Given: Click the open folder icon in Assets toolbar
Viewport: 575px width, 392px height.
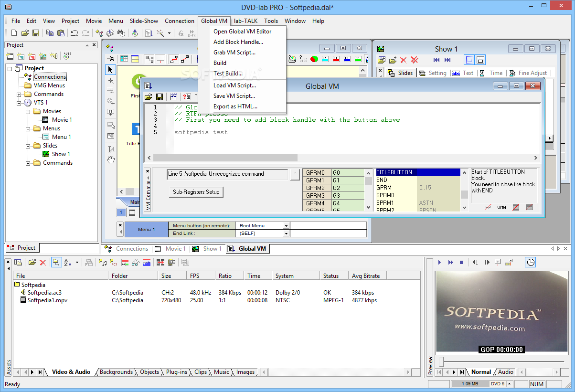Looking at the screenshot, I should click(x=32, y=262).
